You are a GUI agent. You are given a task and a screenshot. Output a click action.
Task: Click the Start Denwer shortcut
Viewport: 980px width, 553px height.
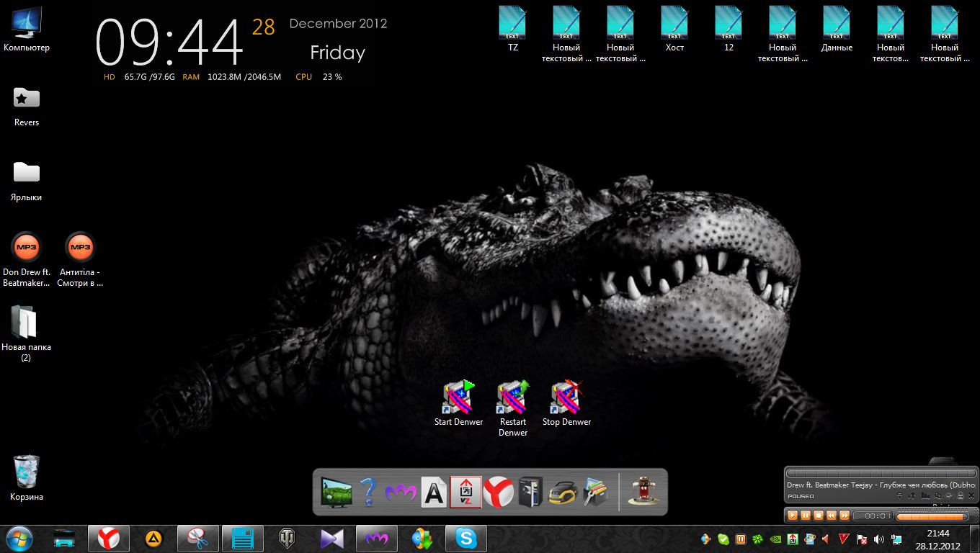(458, 398)
